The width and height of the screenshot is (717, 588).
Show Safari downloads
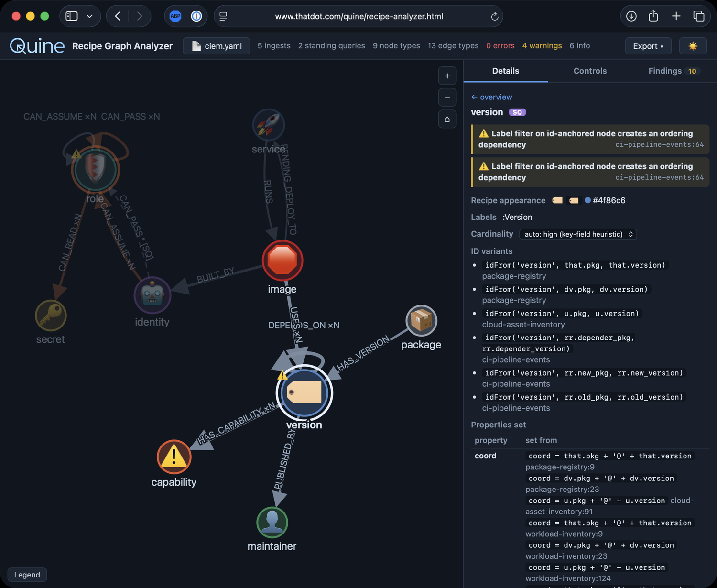[x=631, y=16]
